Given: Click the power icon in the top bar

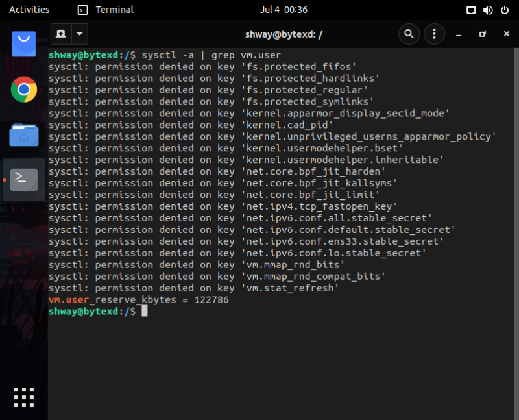Looking at the screenshot, I should [x=505, y=10].
